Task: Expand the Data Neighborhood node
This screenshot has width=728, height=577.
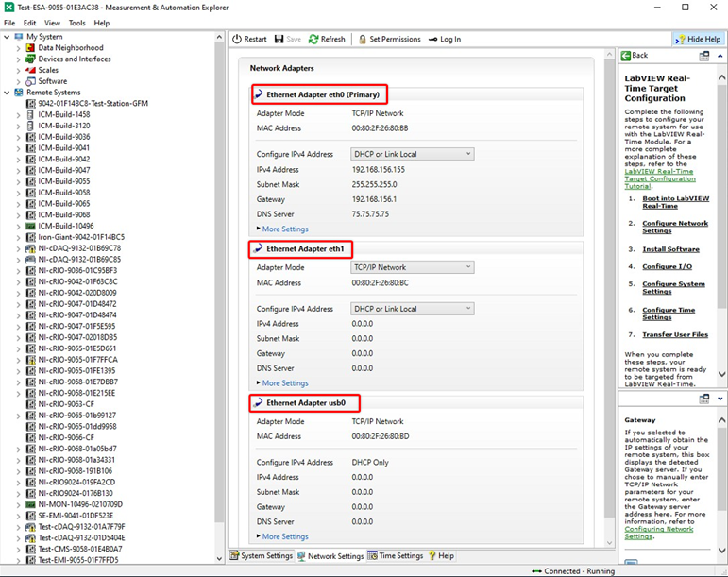Action: point(18,48)
